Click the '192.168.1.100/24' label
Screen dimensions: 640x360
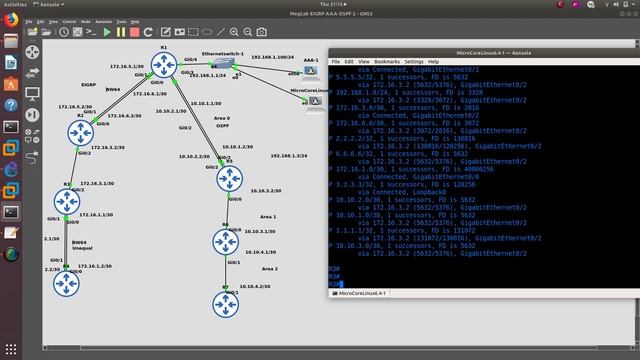pos(273,57)
